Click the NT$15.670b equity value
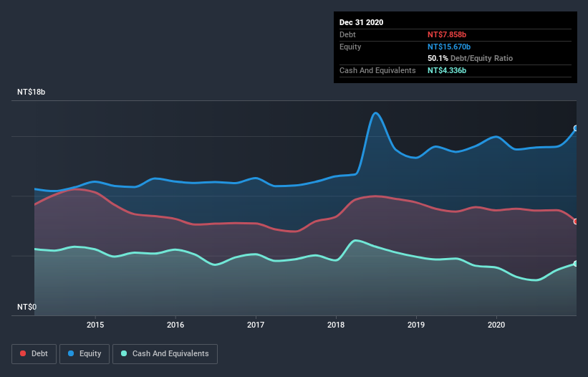Image resolution: width=588 pixels, height=377 pixels. (x=449, y=47)
